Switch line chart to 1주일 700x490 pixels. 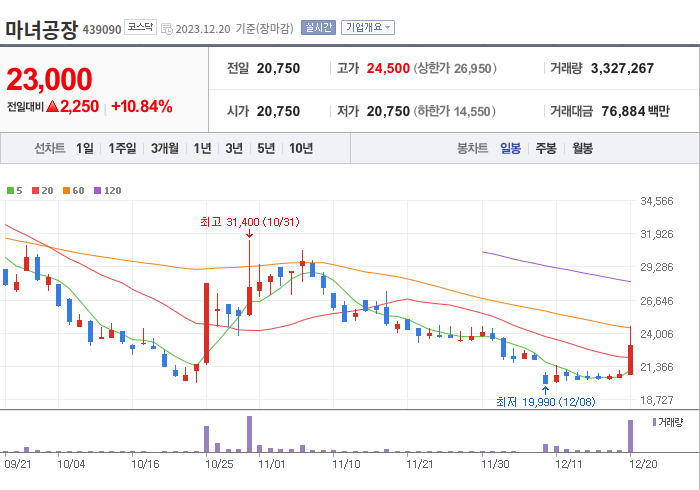click(122, 148)
